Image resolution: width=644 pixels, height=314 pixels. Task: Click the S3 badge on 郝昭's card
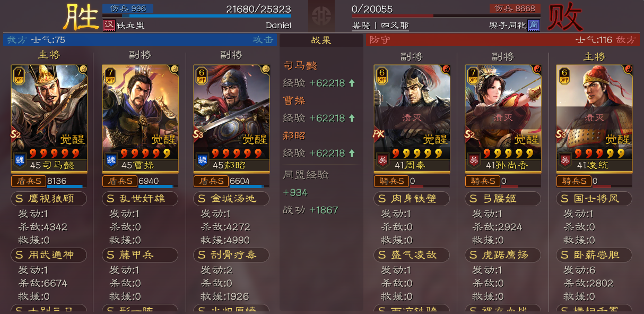198,134
